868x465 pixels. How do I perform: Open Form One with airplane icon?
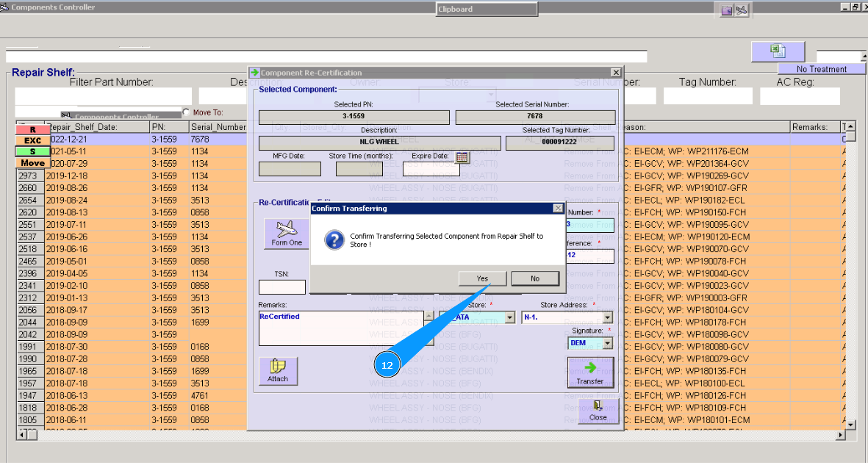[287, 233]
